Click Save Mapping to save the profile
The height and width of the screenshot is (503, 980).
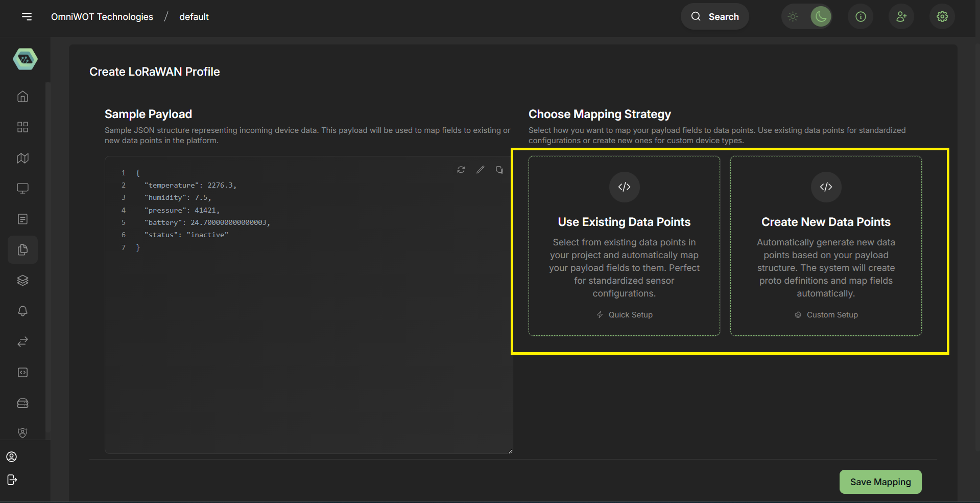pyautogui.click(x=880, y=482)
